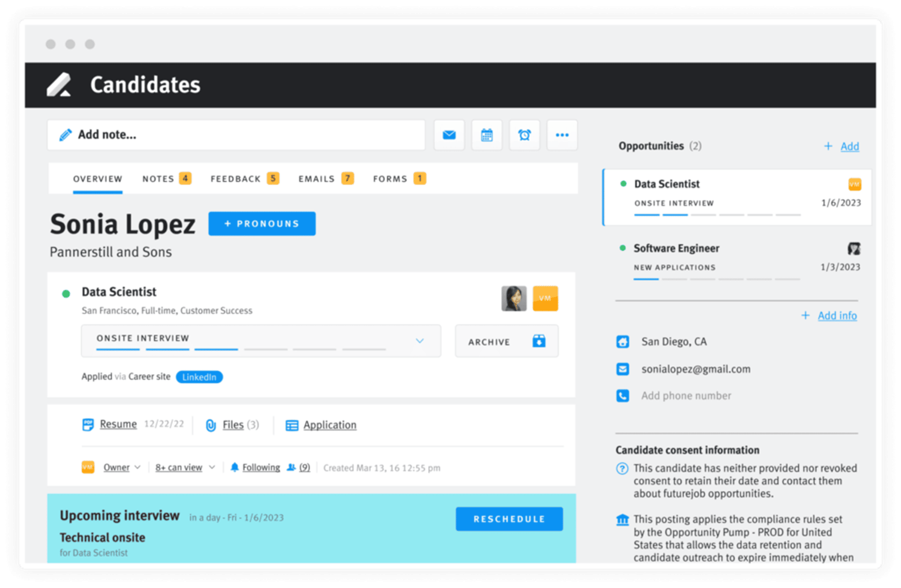This screenshot has height=588, width=901.
Task: Open the Emails tab
Action: (x=316, y=179)
